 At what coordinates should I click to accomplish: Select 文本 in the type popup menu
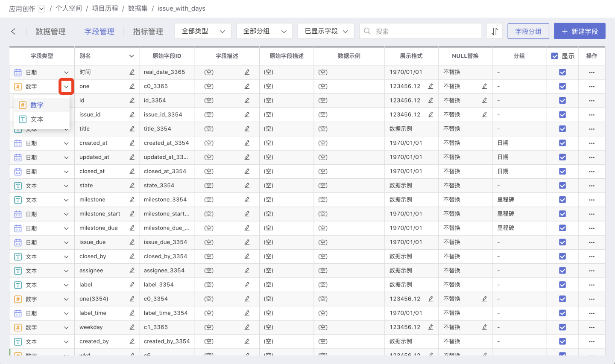click(37, 119)
